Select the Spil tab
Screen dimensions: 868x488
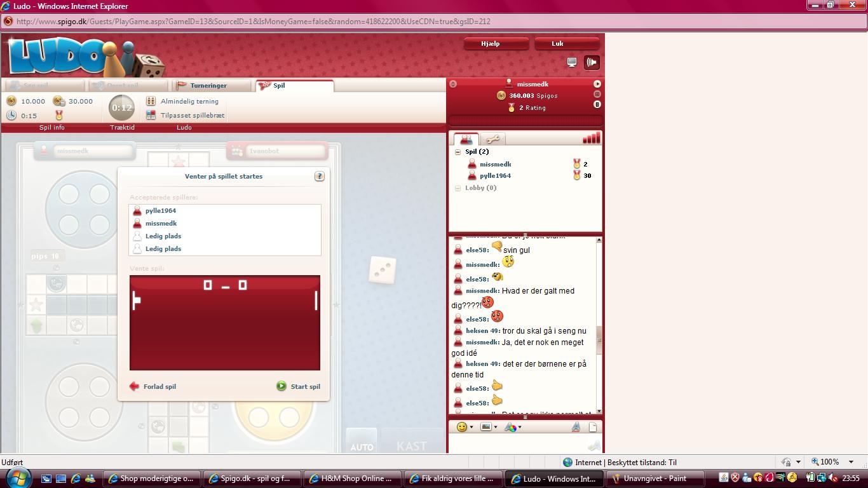(279, 86)
